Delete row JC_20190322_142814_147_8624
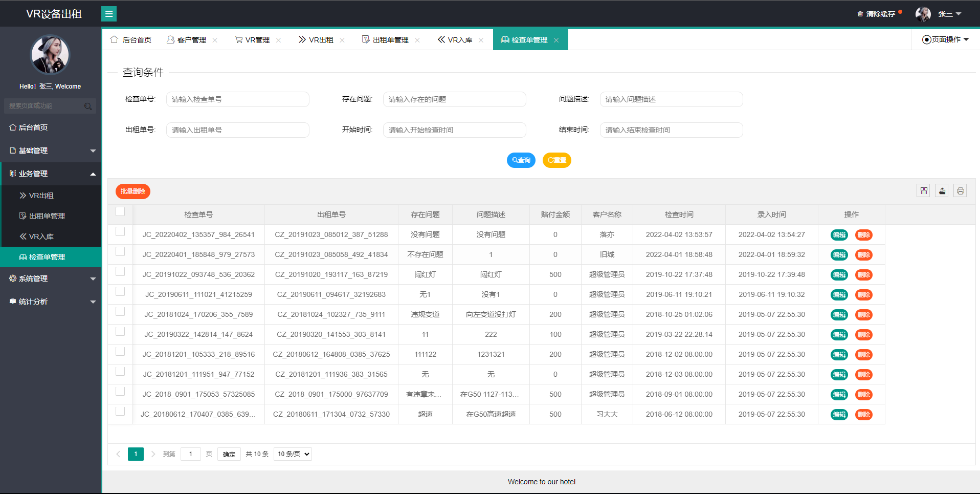980x494 pixels. click(864, 335)
